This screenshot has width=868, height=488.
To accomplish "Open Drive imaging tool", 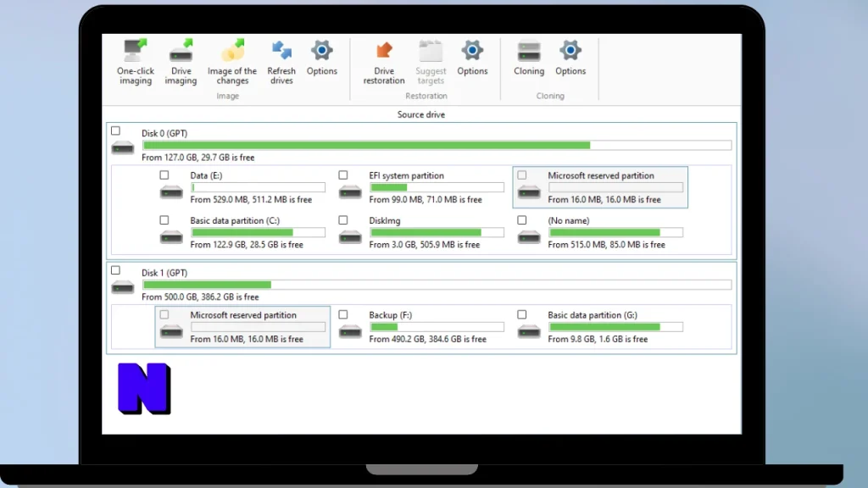I will pos(181,62).
